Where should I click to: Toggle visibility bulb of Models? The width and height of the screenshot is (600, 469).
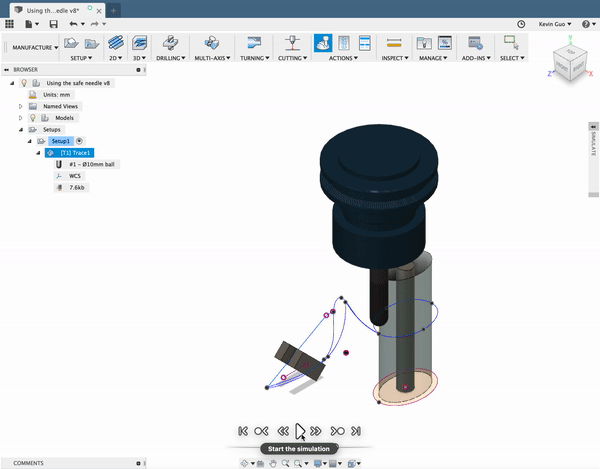pos(33,118)
